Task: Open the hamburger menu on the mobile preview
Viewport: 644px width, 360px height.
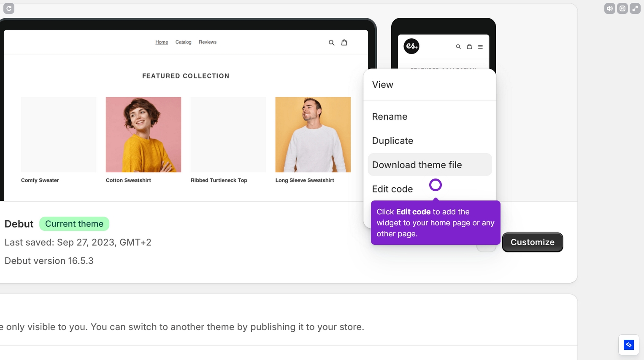Action: pos(480,47)
